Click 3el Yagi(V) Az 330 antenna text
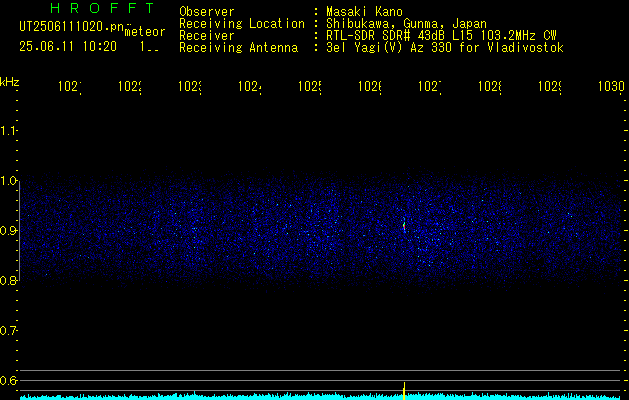This screenshot has width=629, height=400. (x=445, y=48)
